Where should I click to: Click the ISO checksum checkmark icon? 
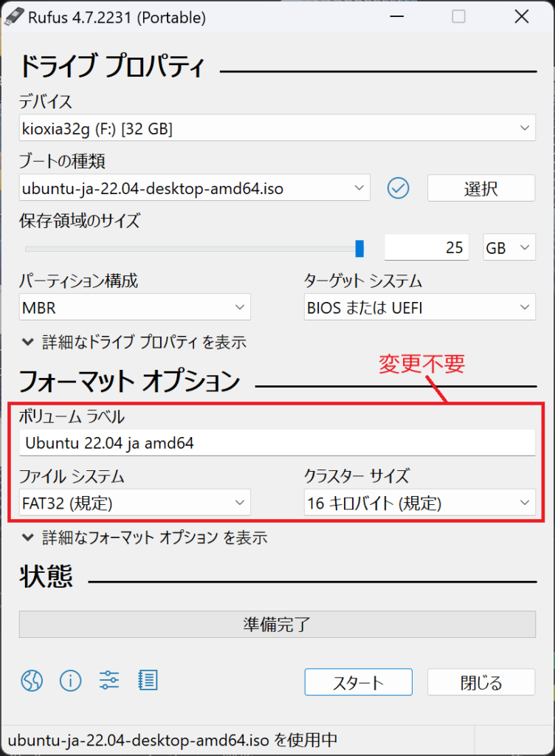[x=399, y=188]
